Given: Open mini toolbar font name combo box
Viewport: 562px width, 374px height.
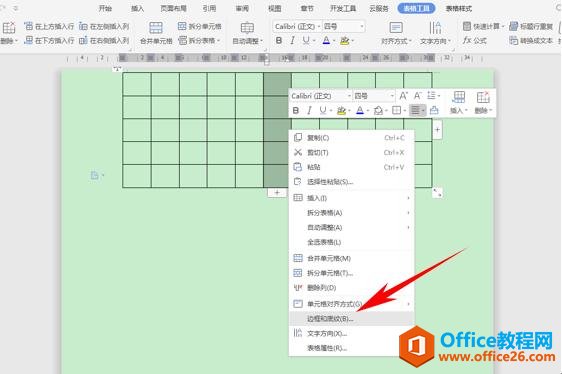Looking at the screenshot, I should [321, 96].
